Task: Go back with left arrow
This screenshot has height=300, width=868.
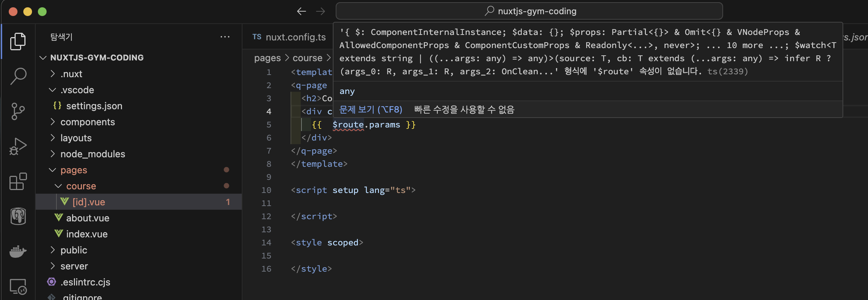Action: (x=301, y=11)
